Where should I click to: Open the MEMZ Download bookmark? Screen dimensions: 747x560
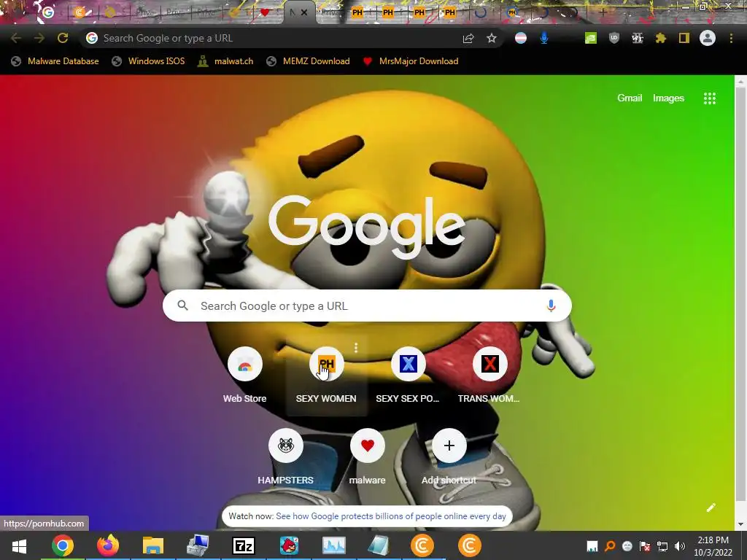(309, 61)
